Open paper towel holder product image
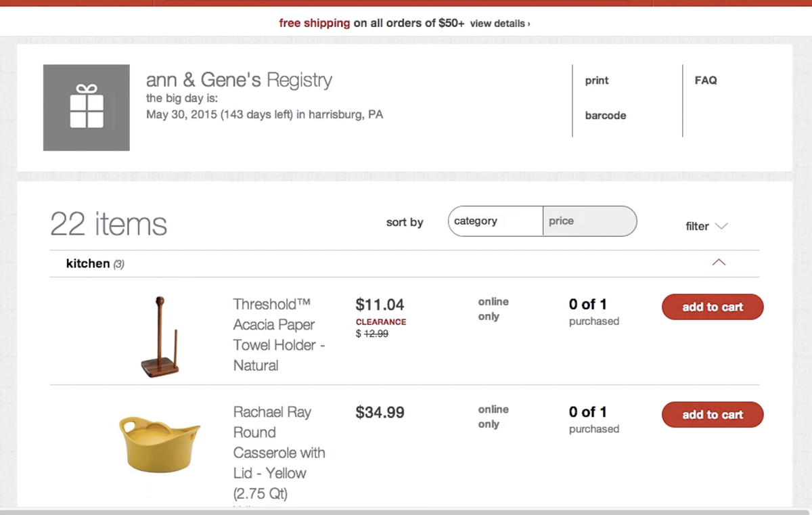 pyautogui.click(x=161, y=336)
